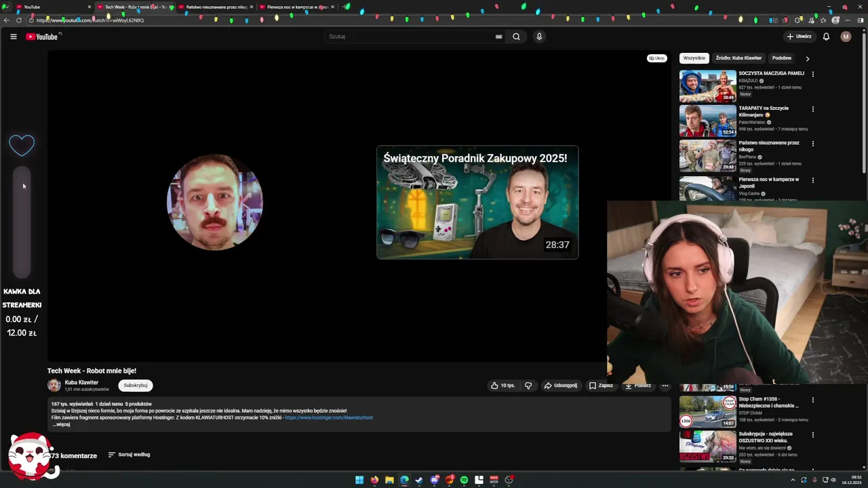Go back in the browser

point(6,20)
